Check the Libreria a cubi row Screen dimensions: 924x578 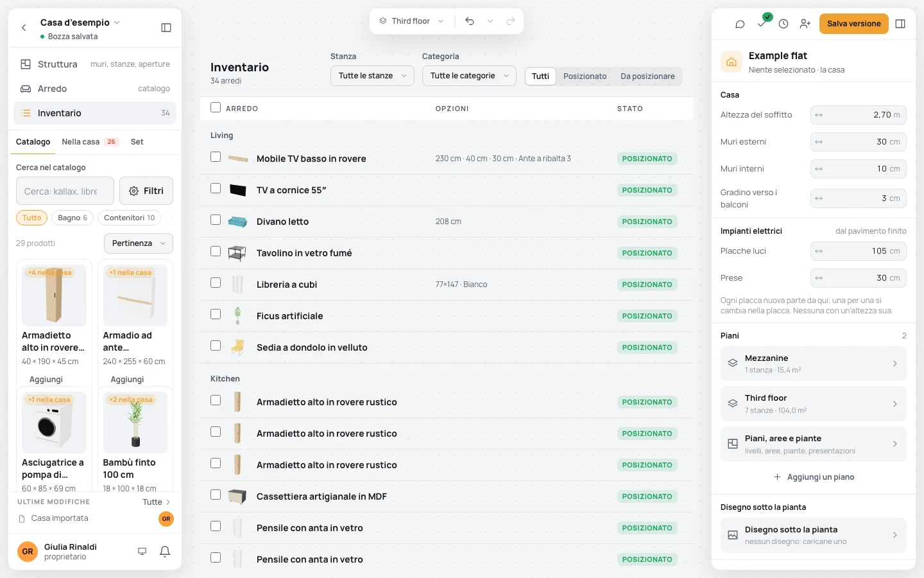pos(216,283)
